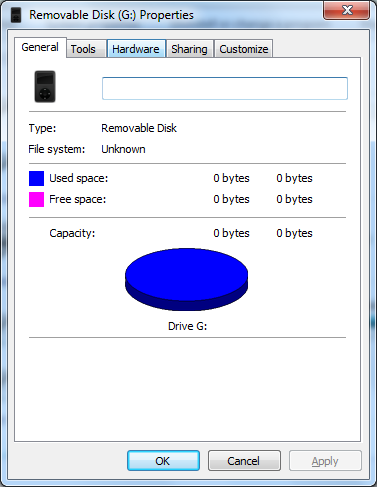Click the Used space label text
This screenshot has width=378, height=489.
click(x=79, y=178)
